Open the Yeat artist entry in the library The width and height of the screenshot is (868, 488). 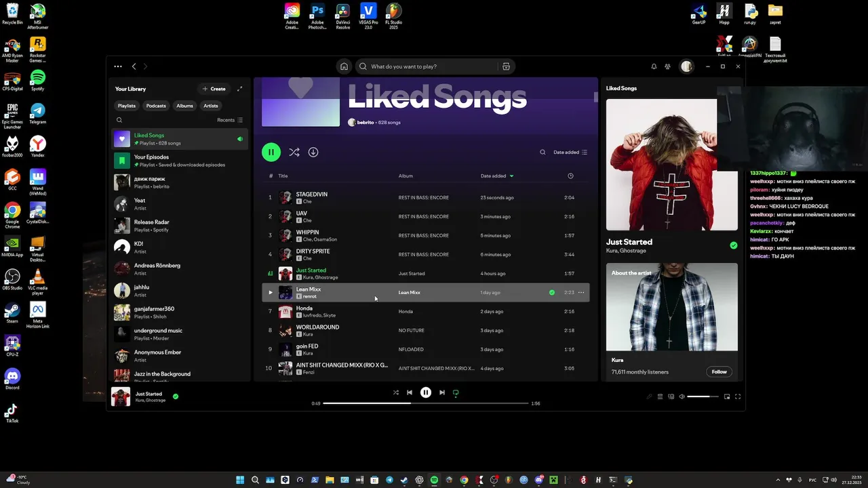(x=180, y=204)
